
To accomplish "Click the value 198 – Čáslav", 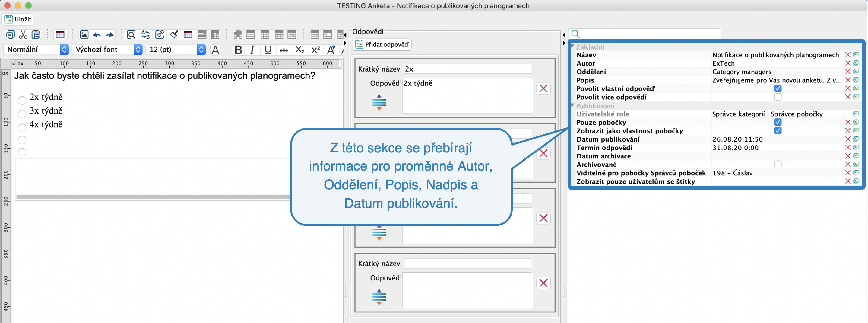I will click(x=732, y=173).
